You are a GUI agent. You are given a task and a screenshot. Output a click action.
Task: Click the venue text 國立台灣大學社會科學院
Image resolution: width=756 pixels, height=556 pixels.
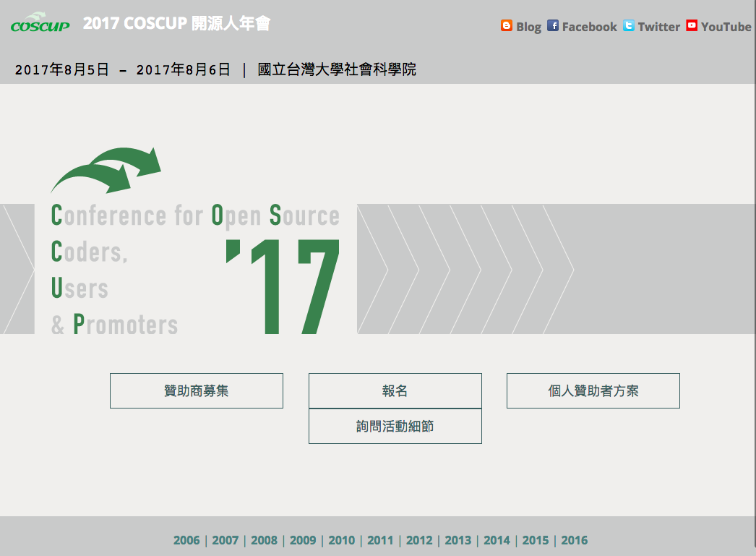point(337,69)
